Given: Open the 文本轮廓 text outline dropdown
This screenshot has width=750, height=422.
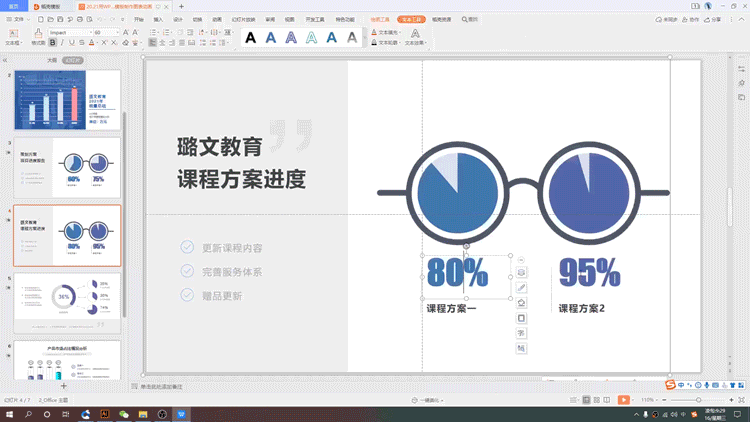Looking at the screenshot, I should tap(386, 43).
